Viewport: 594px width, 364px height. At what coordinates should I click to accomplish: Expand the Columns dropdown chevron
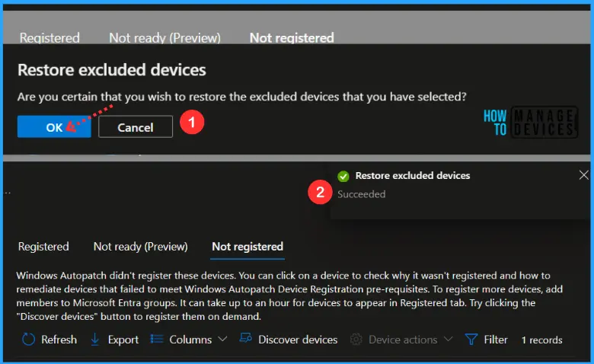click(222, 339)
